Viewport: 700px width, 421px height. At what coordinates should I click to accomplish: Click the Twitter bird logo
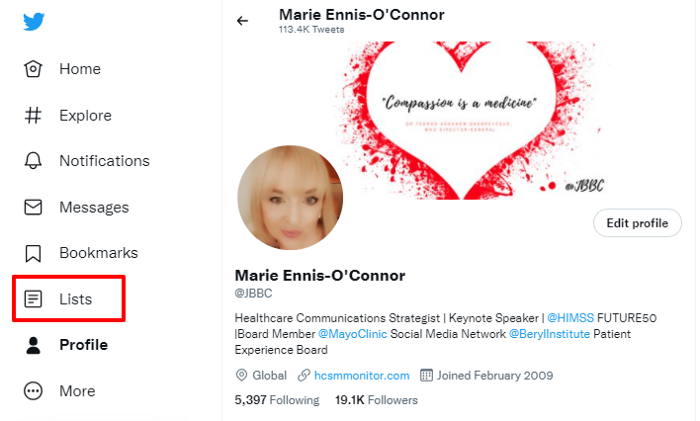click(34, 21)
